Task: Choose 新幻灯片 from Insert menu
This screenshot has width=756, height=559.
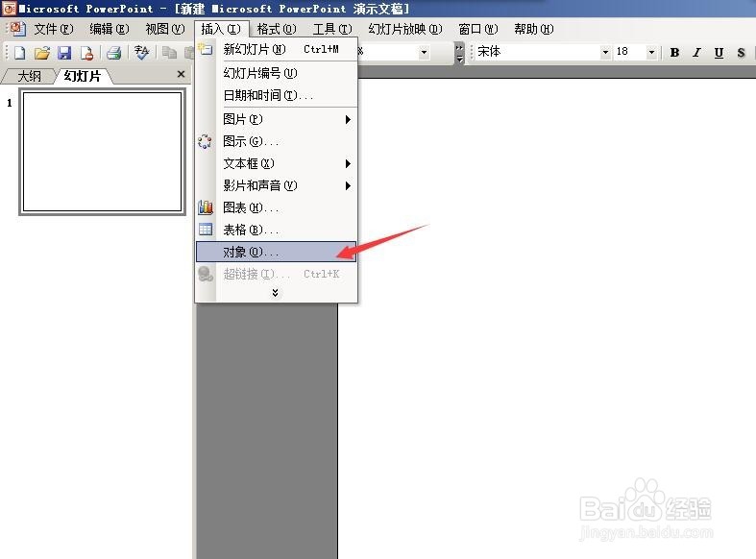Action: 277,49
